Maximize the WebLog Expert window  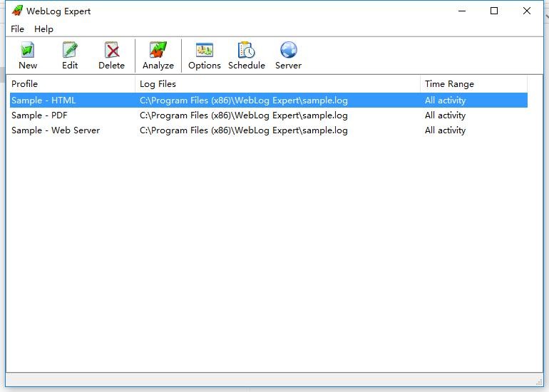click(494, 11)
